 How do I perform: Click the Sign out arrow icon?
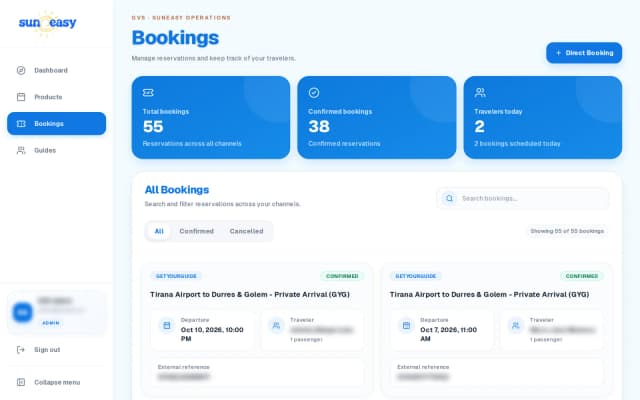[x=21, y=349]
